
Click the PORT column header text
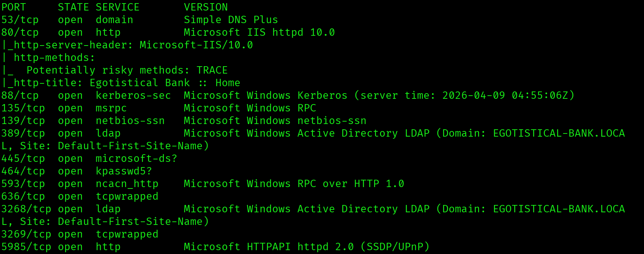click(14, 7)
